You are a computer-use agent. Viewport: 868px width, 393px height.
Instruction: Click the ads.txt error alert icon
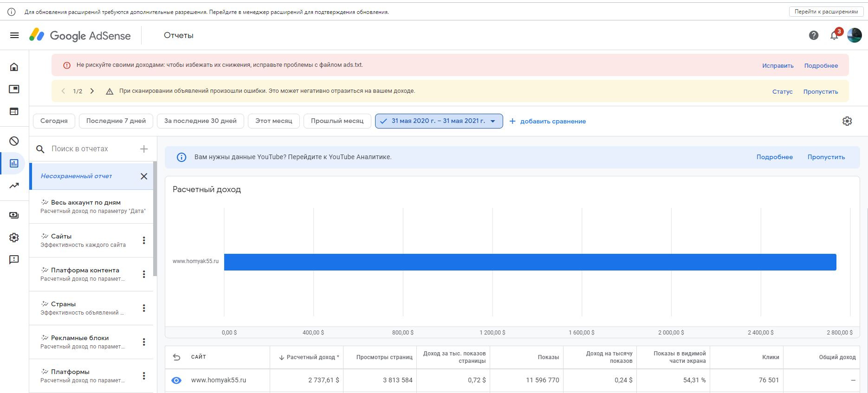[67, 65]
